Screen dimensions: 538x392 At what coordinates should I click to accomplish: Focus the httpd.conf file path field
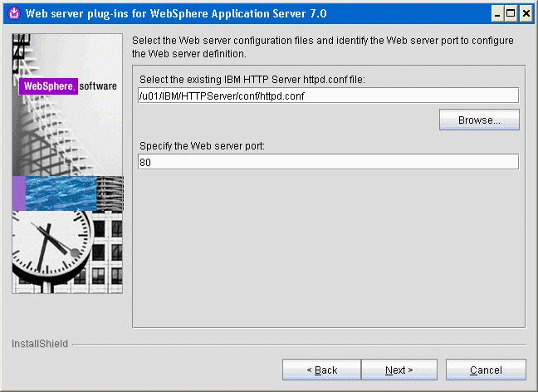(328, 96)
